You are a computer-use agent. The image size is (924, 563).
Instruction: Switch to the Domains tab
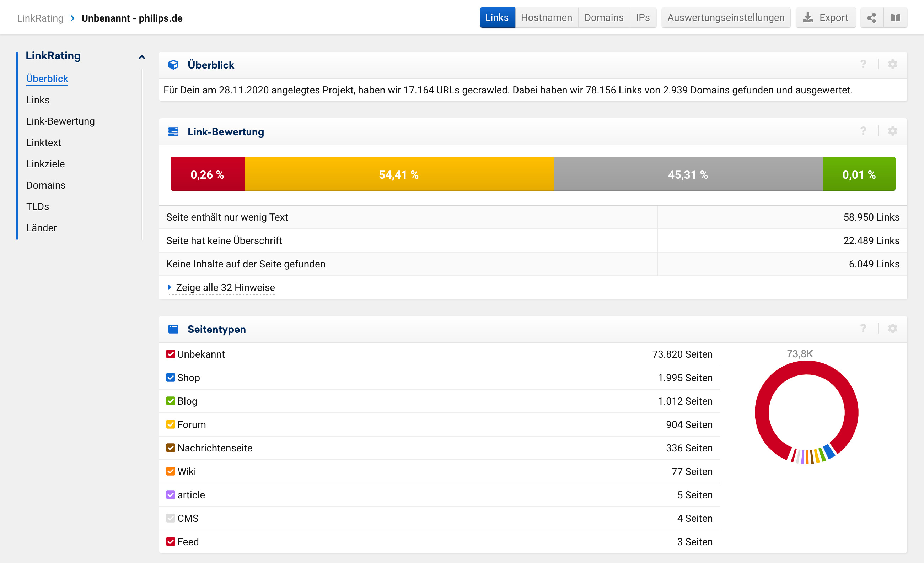(x=603, y=18)
